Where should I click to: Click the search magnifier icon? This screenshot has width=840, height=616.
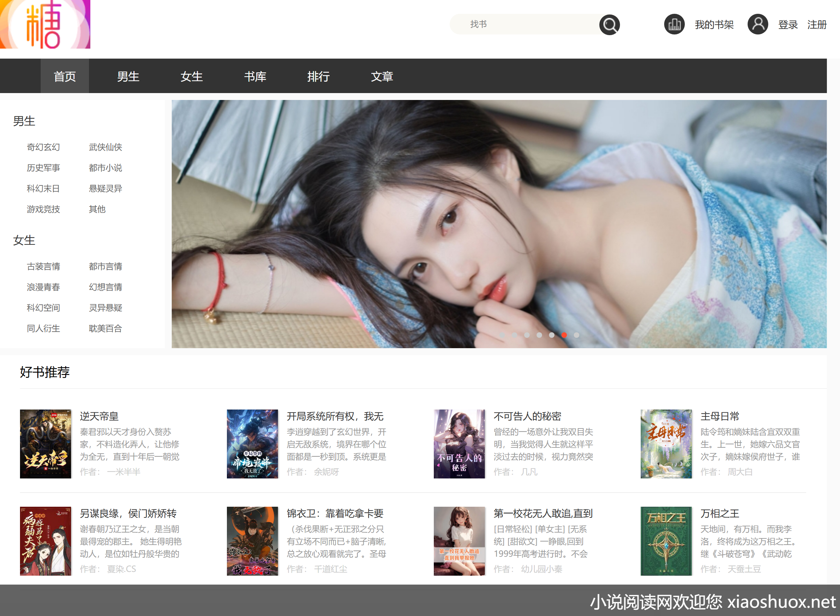click(609, 25)
